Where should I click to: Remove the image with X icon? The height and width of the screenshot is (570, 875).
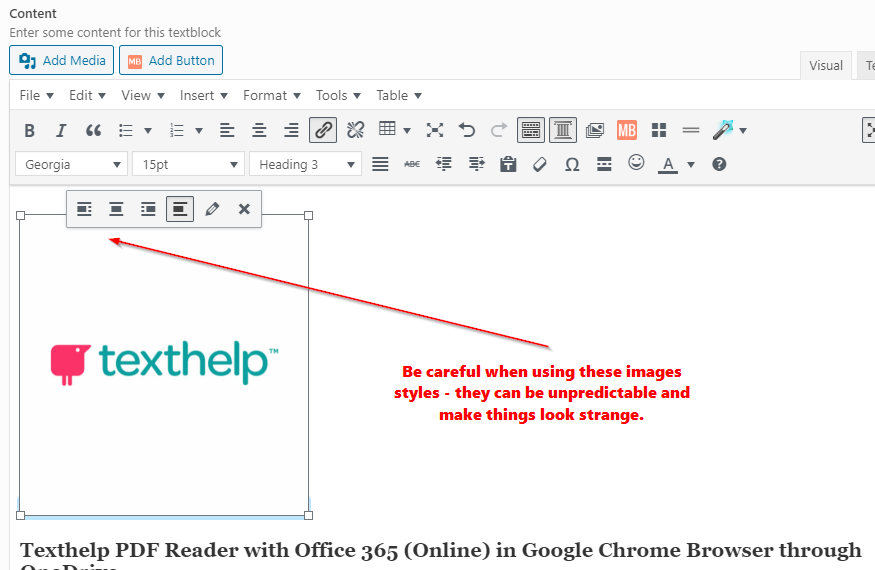[x=244, y=209]
